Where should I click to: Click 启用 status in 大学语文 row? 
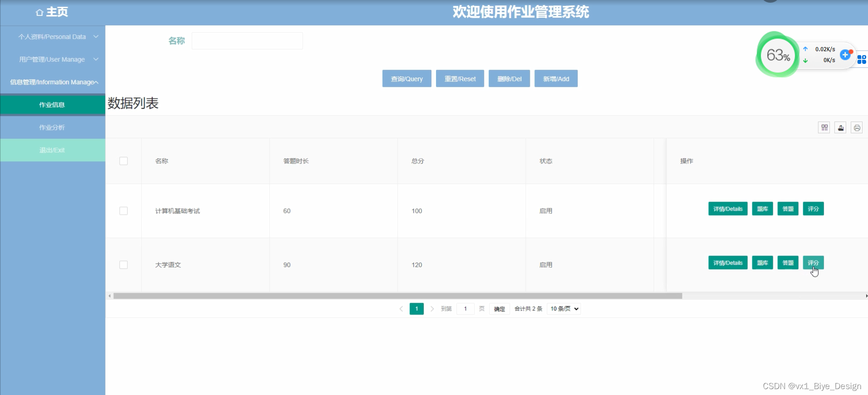pos(546,265)
